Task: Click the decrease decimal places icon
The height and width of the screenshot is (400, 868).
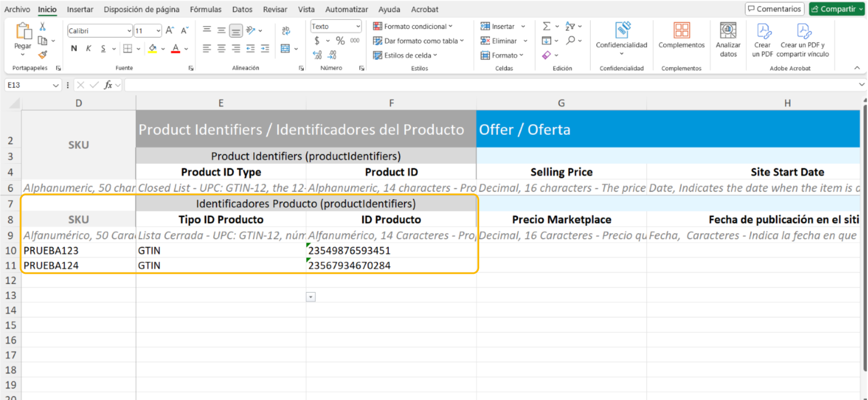Action: tap(332, 55)
